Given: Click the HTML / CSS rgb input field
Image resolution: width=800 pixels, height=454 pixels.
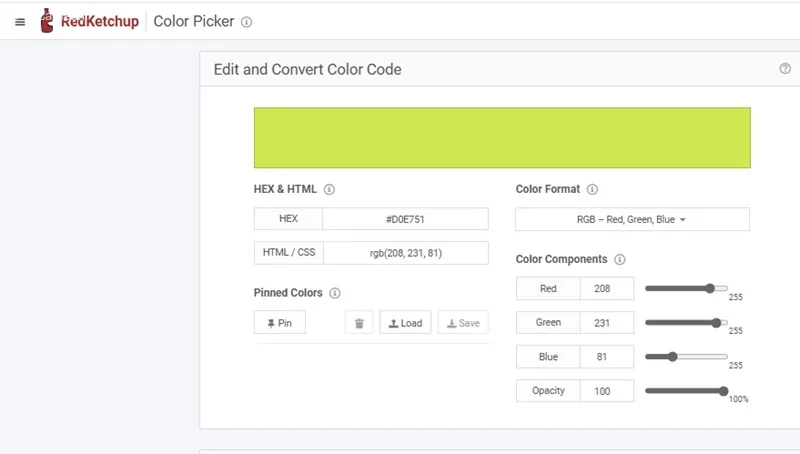Looking at the screenshot, I should click(405, 253).
